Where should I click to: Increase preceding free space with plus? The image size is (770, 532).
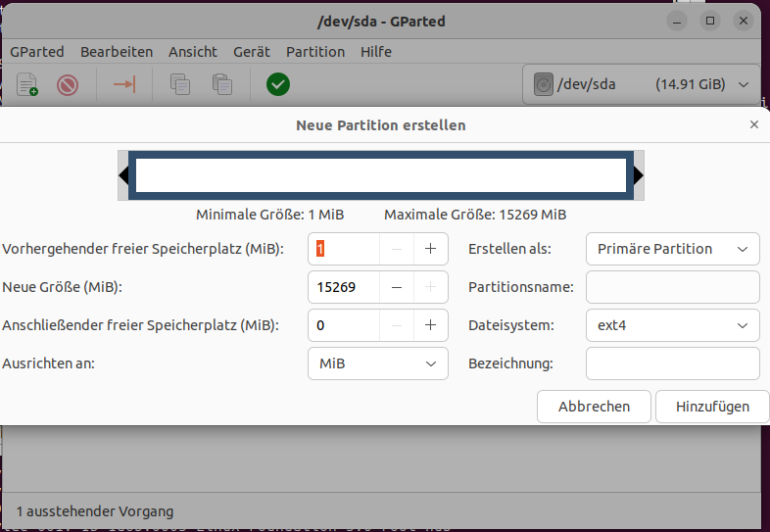pyautogui.click(x=430, y=249)
